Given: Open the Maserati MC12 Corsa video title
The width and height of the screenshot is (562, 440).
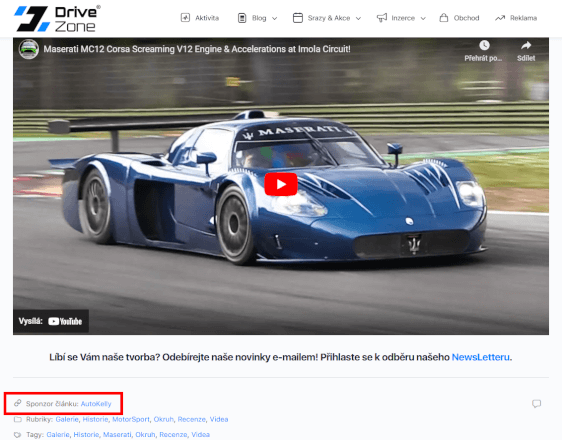Looking at the screenshot, I should tap(197, 49).
